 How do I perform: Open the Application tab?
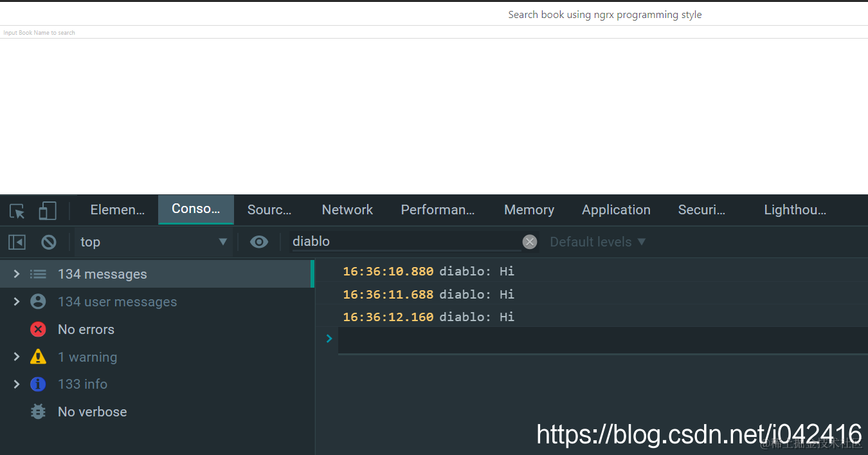pyautogui.click(x=616, y=210)
